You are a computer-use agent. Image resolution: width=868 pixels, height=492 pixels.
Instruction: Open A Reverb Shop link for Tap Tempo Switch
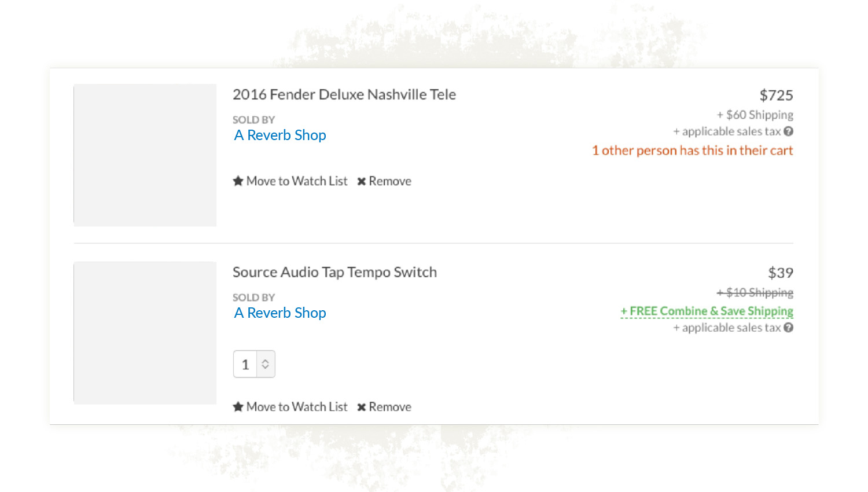(x=280, y=313)
